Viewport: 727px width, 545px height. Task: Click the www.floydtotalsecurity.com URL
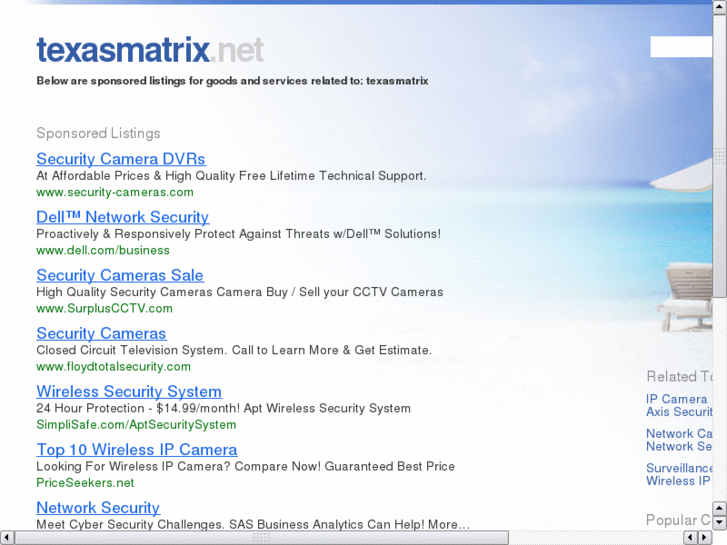(113, 367)
